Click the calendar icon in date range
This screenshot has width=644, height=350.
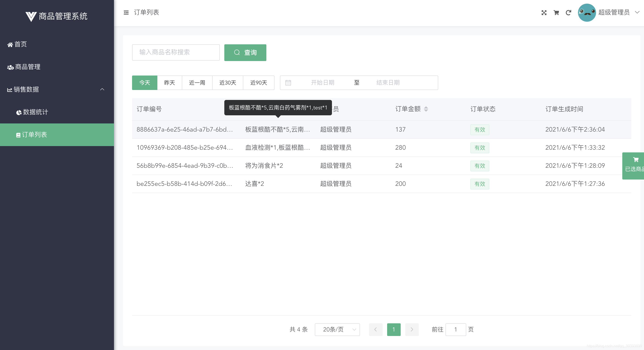pyautogui.click(x=288, y=83)
